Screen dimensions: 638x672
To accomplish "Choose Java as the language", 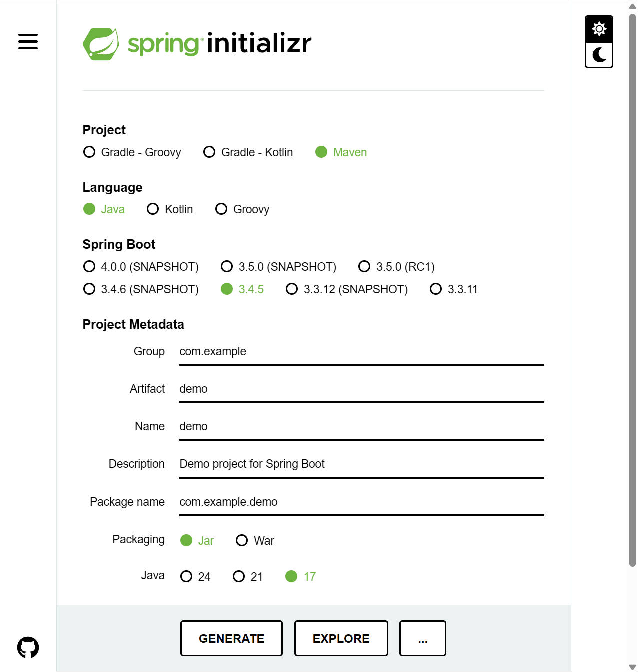I will 104,209.
